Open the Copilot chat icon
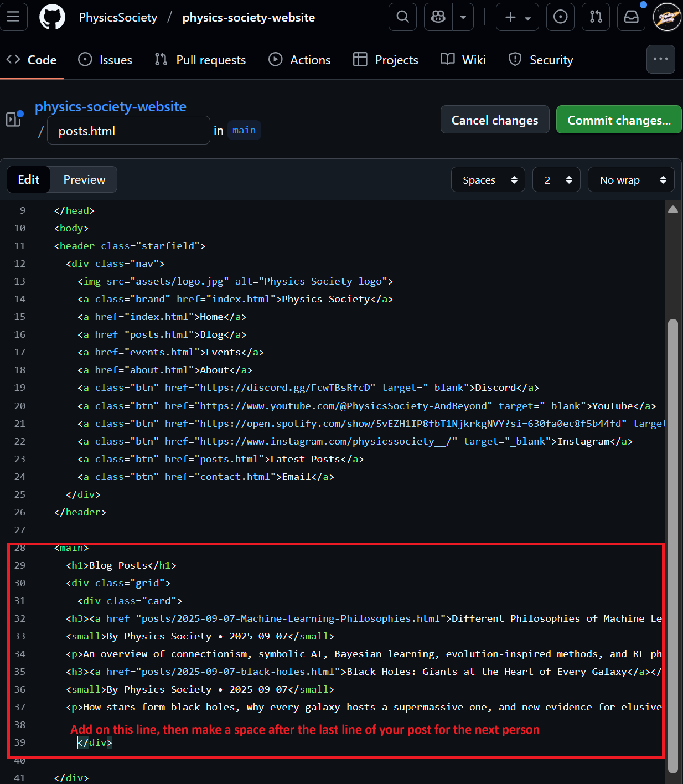The width and height of the screenshot is (683, 784). 438,17
